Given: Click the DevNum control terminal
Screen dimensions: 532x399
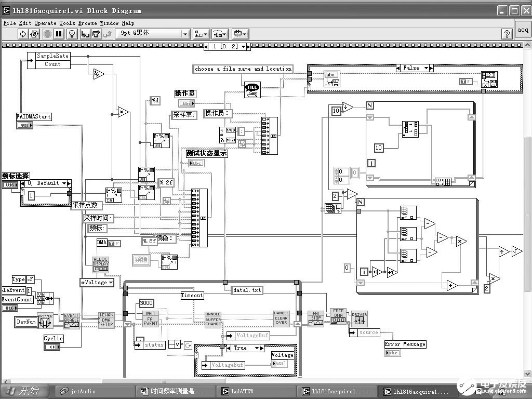Looking at the screenshot, I should [x=26, y=322].
